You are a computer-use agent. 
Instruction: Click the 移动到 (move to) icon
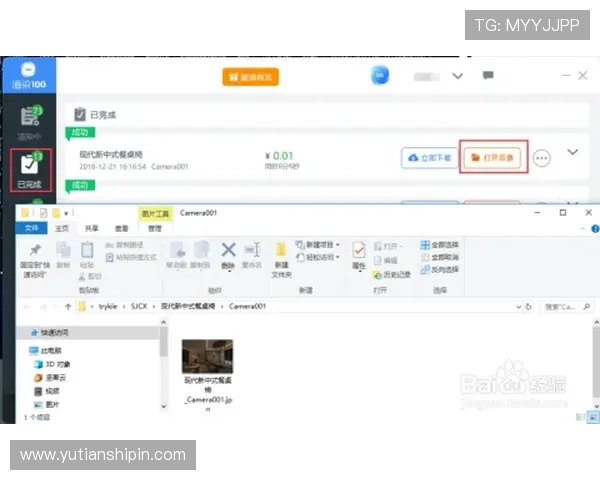(x=177, y=250)
